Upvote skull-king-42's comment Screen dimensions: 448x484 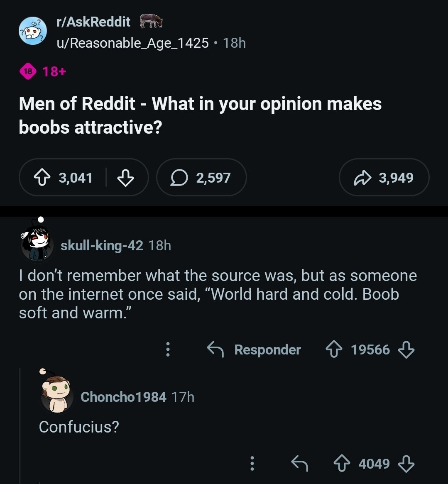pos(333,350)
